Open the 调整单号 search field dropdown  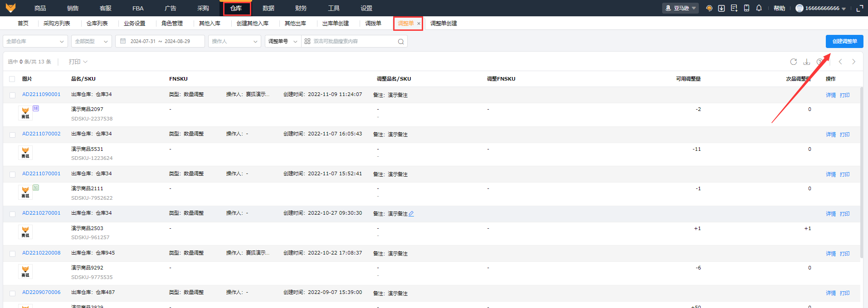(283, 41)
